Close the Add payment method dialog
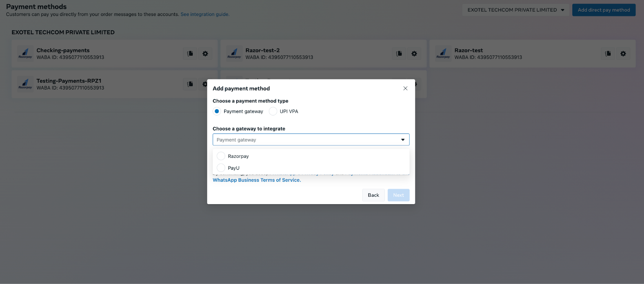This screenshot has height=284, width=644. (x=405, y=89)
